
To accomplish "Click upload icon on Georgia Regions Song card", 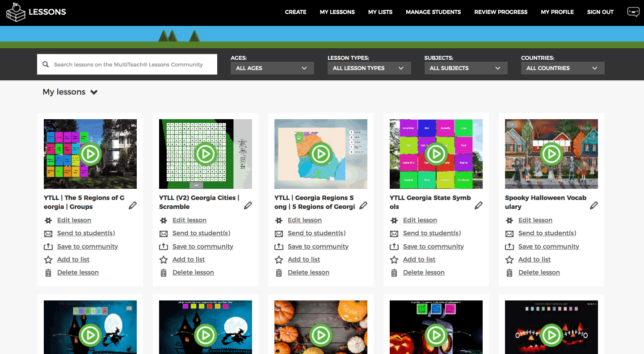I will coord(279,246).
